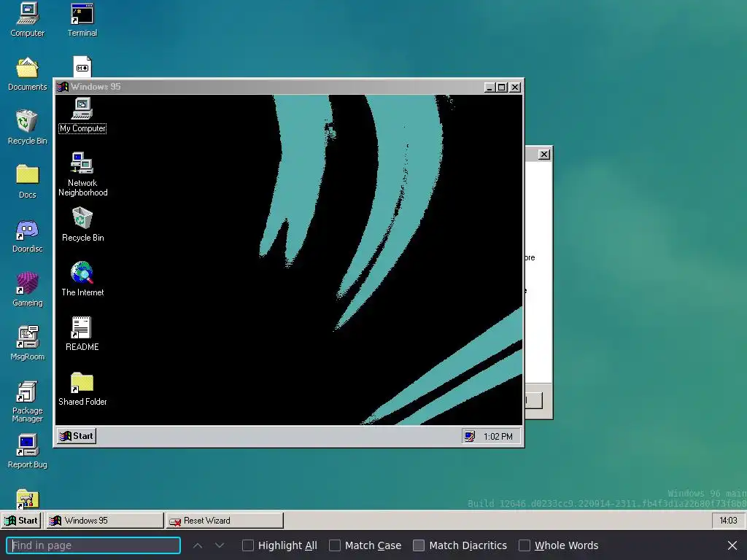This screenshot has height=560, width=747.
Task: Select Recycle Bin inside the Windows 95 window
Action: 82,225
